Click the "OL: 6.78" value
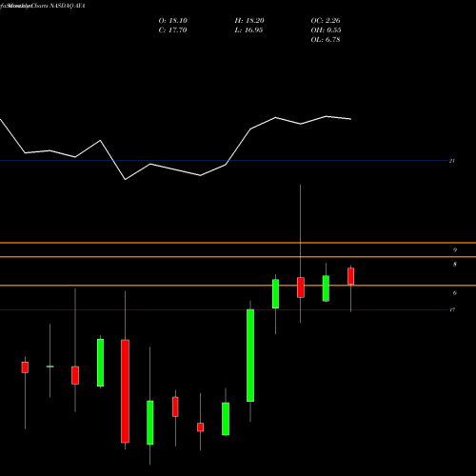The width and height of the screenshot is (476, 476). pyautogui.click(x=326, y=40)
